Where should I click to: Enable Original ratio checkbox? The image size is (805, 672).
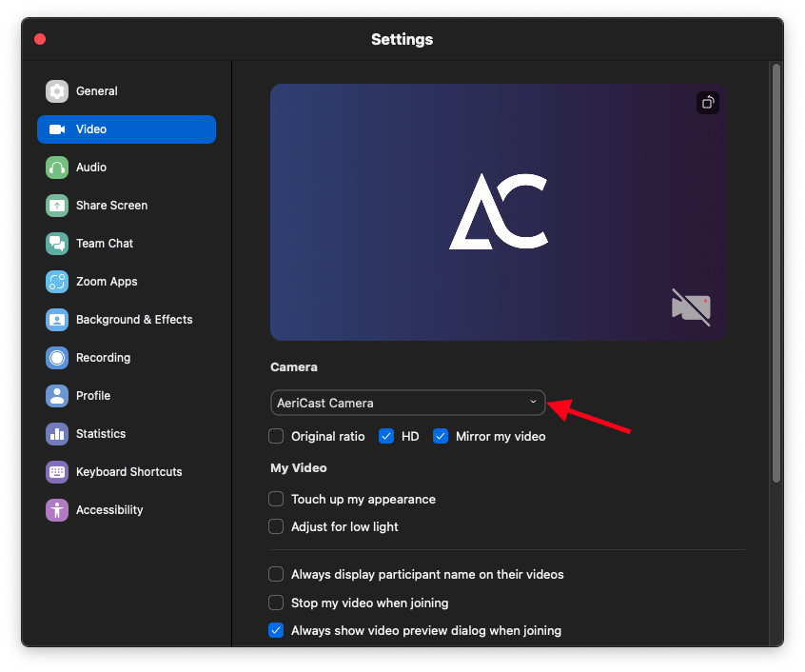pyautogui.click(x=276, y=436)
